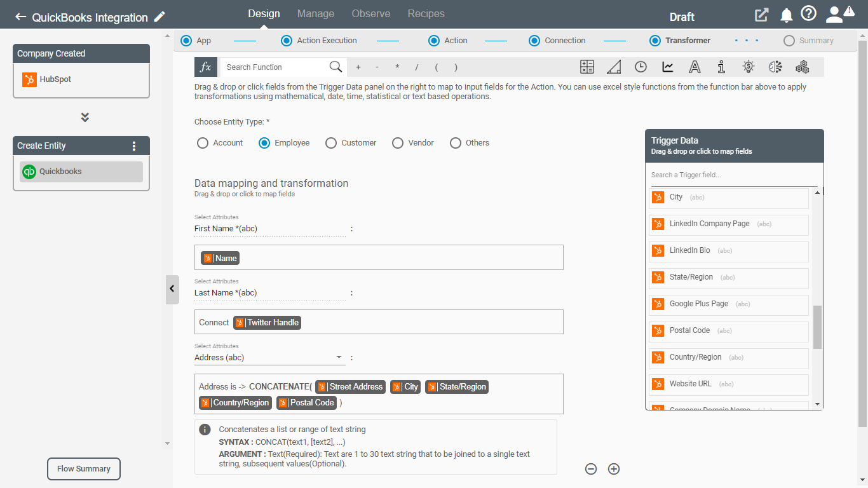The width and height of the screenshot is (868, 488).
Task: Select the HubSpot trigger app
Action: click(81, 80)
